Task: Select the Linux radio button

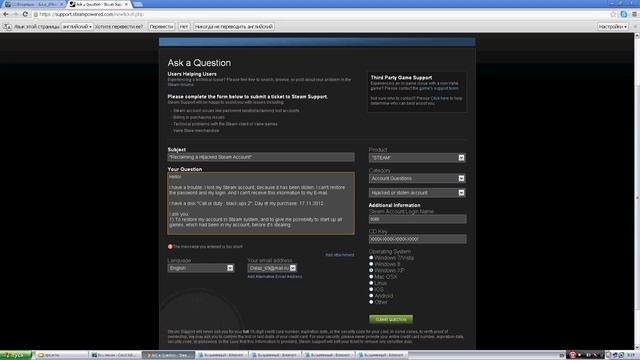Action: pyautogui.click(x=371, y=283)
